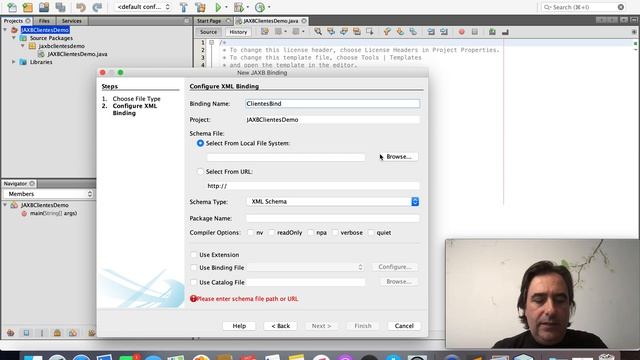Select the JAXBClientesDemo.java editor tab
This screenshot has height=360, width=640.
[271, 21]
